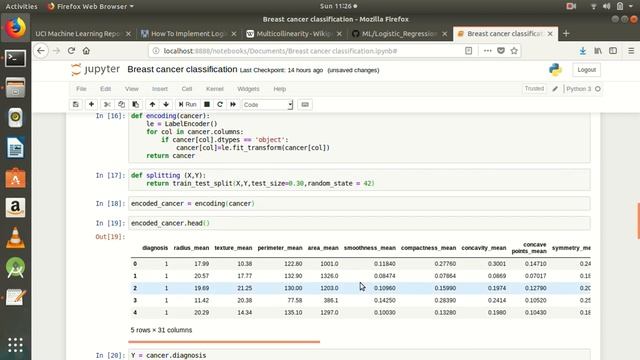Show all applications grid in the dock

pos(16,345)
